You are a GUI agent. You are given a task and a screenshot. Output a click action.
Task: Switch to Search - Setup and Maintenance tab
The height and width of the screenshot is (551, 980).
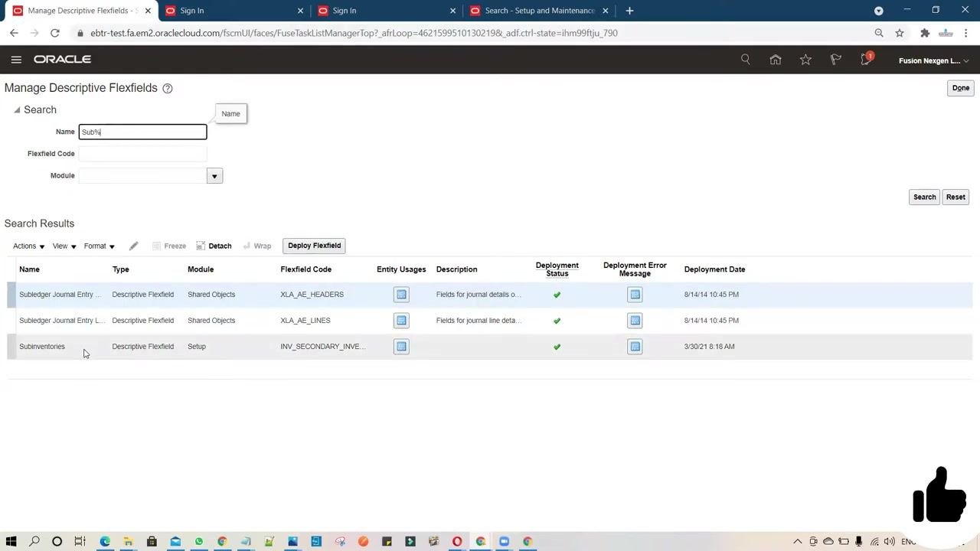point(539,11)
